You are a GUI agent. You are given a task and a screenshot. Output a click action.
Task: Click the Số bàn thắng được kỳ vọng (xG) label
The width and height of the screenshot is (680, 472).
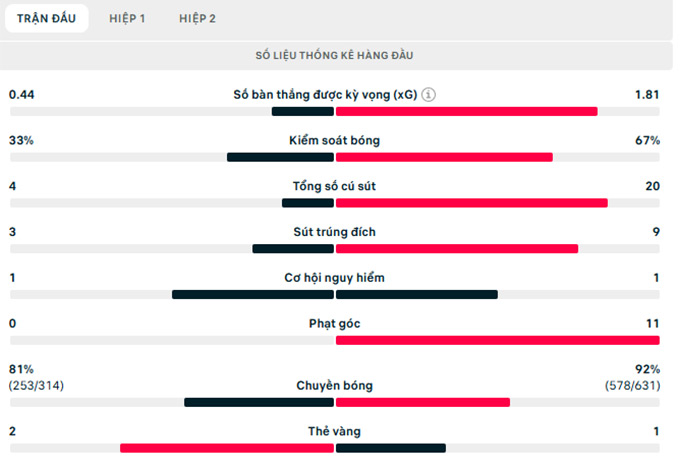[x=325, y=95]
